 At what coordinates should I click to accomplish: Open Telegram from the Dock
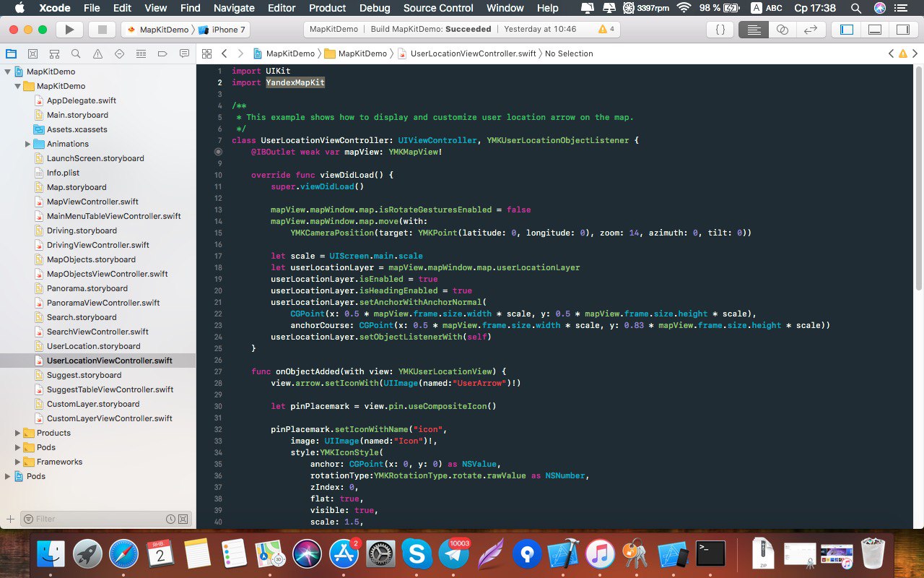click(x=455, y=554)
